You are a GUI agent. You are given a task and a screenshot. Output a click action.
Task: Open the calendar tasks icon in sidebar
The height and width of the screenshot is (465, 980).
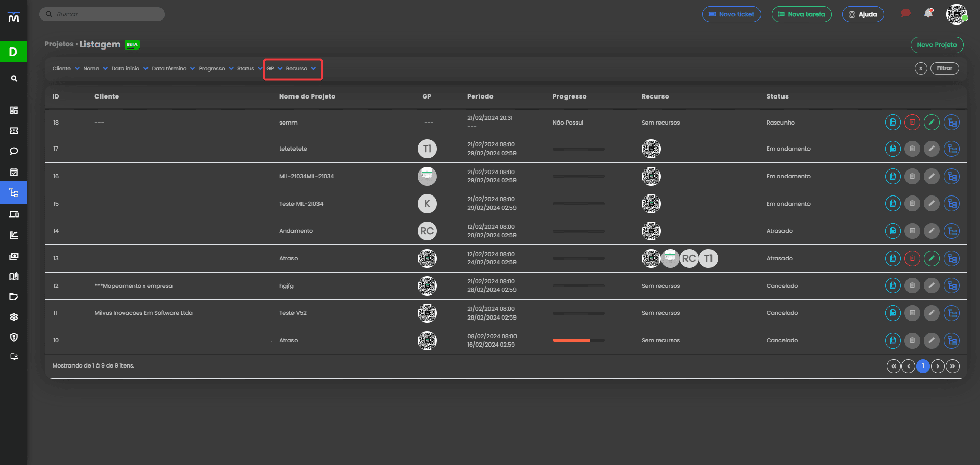click(x=14, y=172)
